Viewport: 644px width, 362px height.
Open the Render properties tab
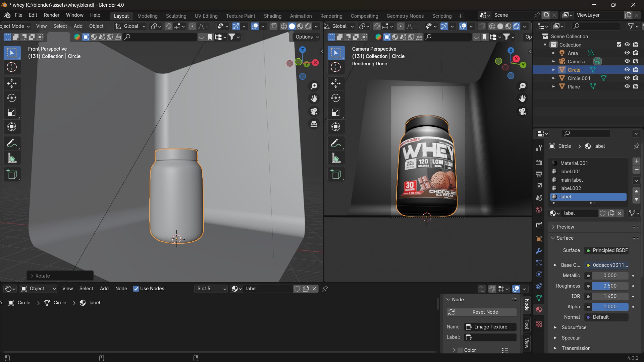(539, 163)
